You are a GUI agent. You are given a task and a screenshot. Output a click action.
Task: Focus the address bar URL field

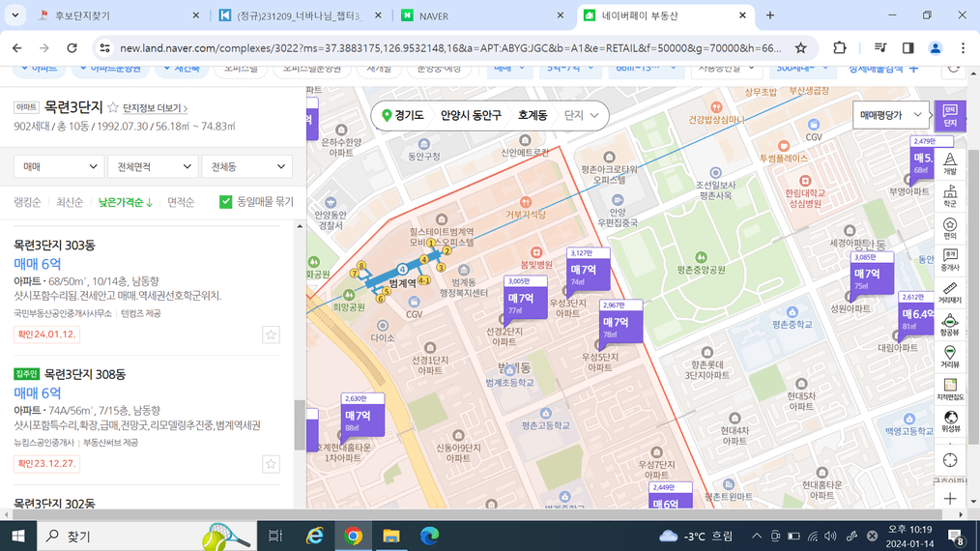click(450, 48)
